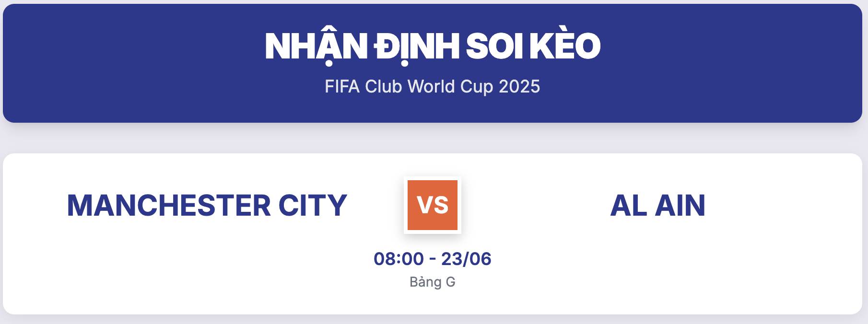Click the words World Cup in the subtitle
The width and height of the screenshot is (868, 324).
point(450,87)
